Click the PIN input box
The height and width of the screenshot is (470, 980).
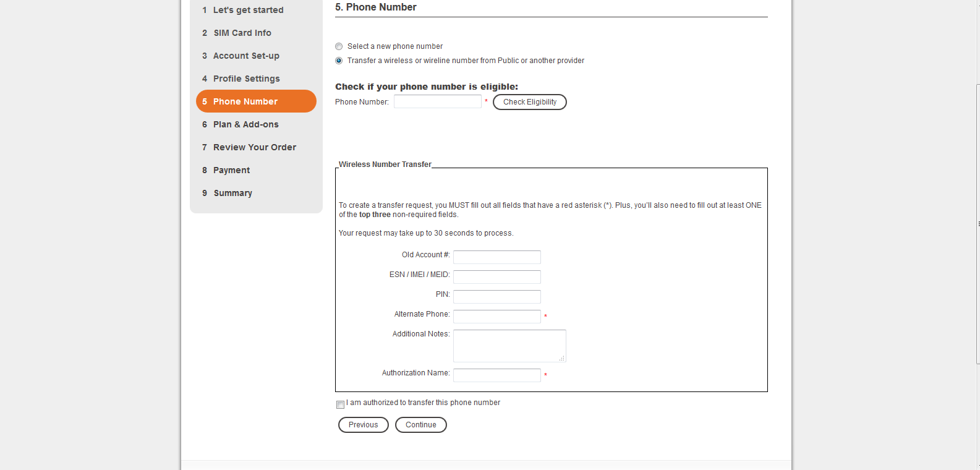[496, 297]
